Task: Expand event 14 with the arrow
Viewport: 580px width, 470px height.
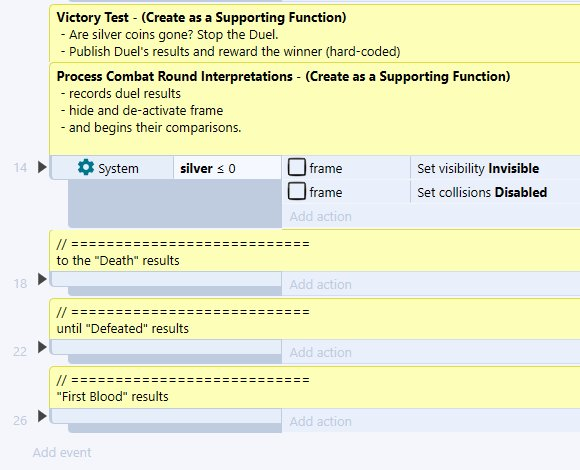Action: point(42,167)
